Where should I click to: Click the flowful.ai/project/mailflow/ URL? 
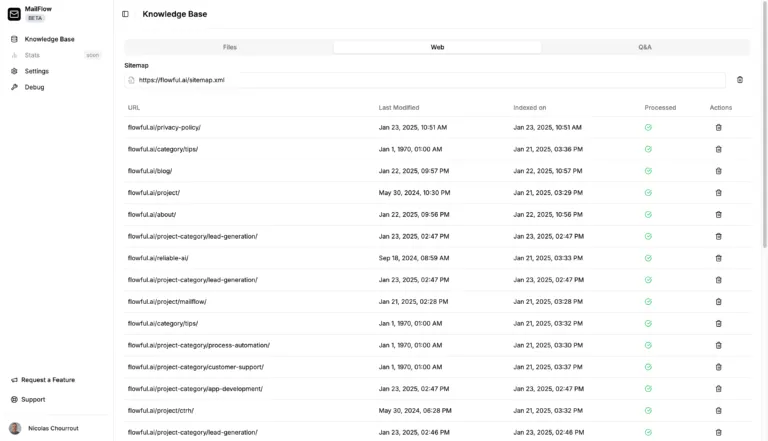pos(167,302)
